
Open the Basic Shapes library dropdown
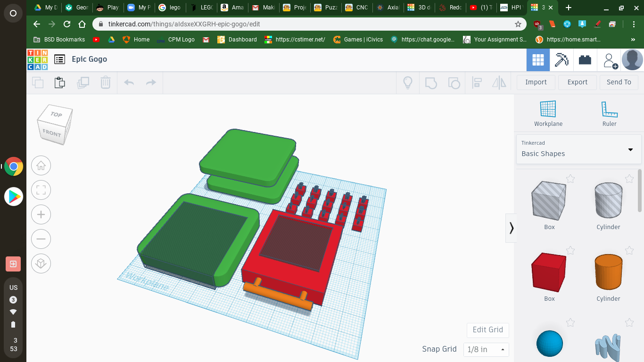coord(578,149)
